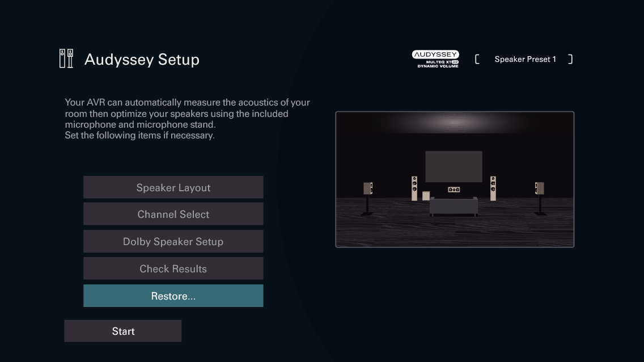Click the right surround speaker on its stand
Viewport: 644px width, 362px height.
539,187
